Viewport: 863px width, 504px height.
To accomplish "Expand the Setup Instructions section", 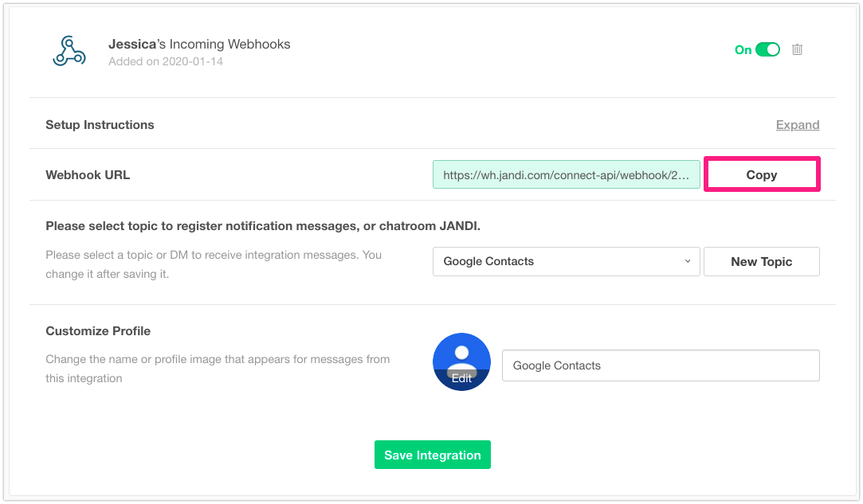I will 798,125.
